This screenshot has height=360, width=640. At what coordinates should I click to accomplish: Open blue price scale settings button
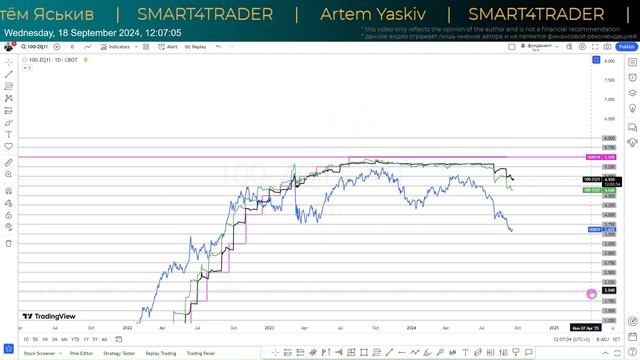pos(596,60)
